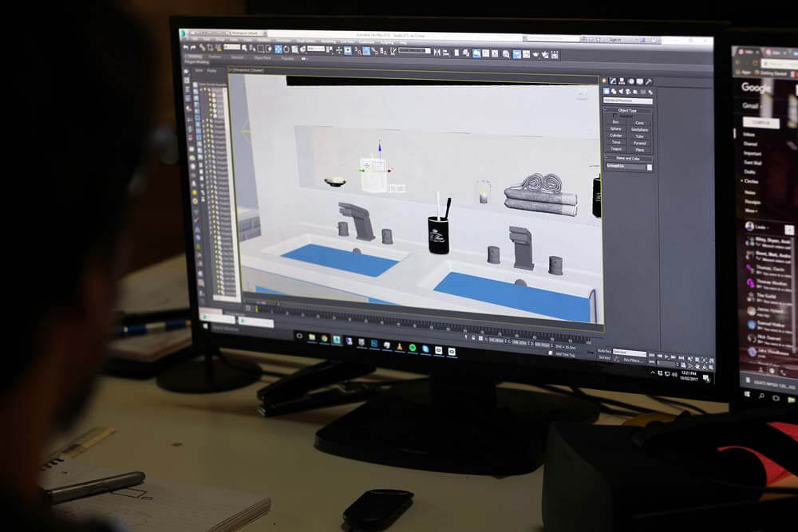Open the Modeling ribbon tab
This screenshot has width=798, height=532.
[x=196, y=57]
